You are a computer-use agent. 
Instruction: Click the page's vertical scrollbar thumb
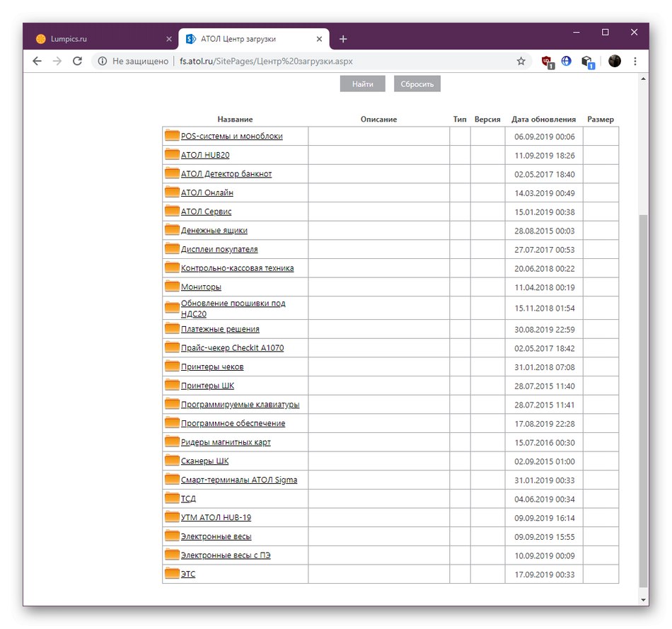[x=643, y=400]
